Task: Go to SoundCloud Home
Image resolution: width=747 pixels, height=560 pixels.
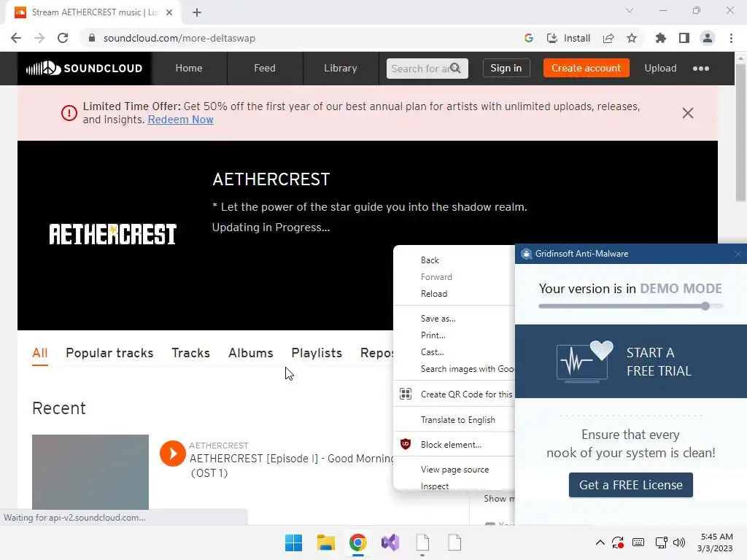Action: tap(189, 68)
